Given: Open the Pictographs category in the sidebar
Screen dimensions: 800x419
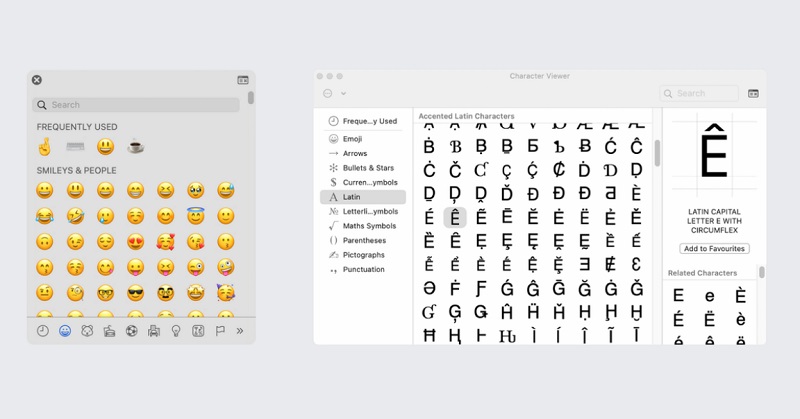Looking at the screenshot, I should [x=363, y=255].
